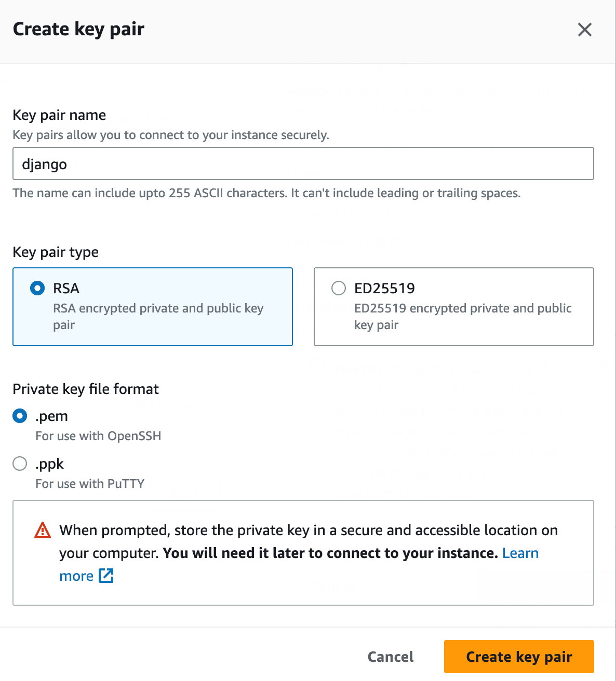Click the RSA encrypted key pair description text
The image size is (616, 681).
click(158, 317)
